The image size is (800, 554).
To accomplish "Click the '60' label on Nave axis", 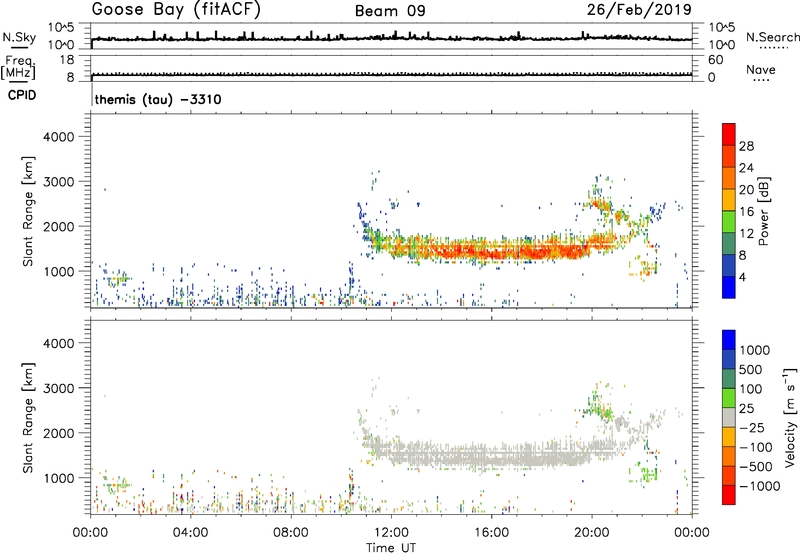I will tap(715, 60).
